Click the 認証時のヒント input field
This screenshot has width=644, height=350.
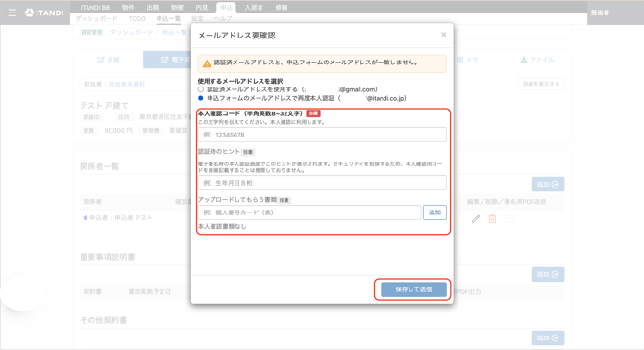pyautogui.click(x=322, y=183)
